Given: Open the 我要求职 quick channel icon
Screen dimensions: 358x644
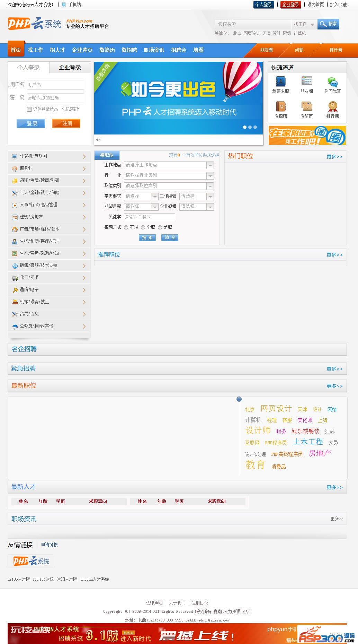Looking at the screenshot, I should point(280,81).
